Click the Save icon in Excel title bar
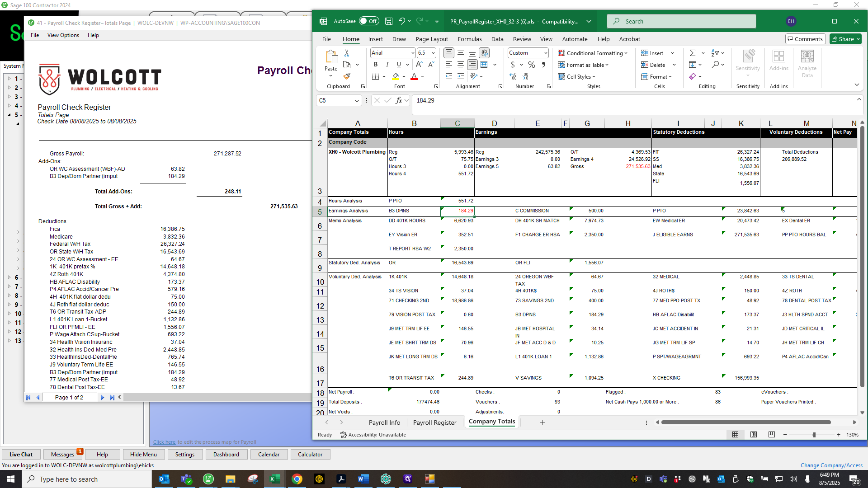Viewport: 868px width, 488px height. tap(388, 21)
